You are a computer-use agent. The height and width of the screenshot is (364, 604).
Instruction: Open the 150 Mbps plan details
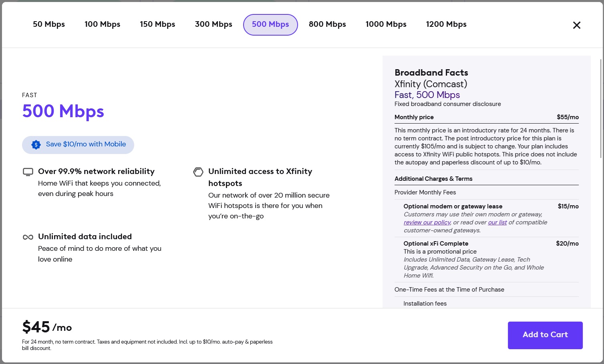[x=157, y=24]
